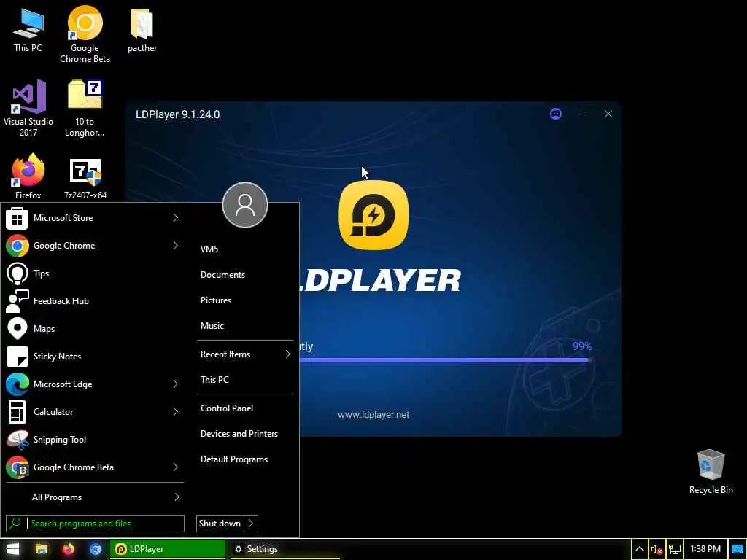This screenshot has width=747, height=560.
Task: Open the pacther desktop folder
Action: pos(142,29)
